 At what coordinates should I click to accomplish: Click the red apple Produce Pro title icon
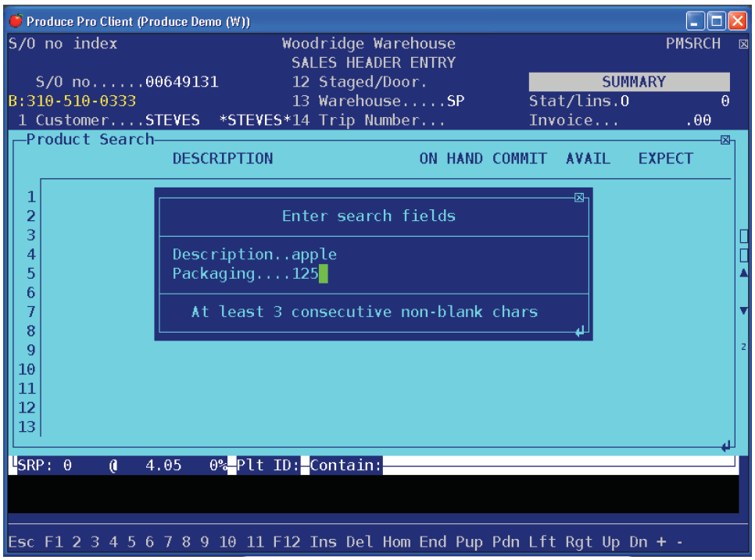tap(16, 20)
